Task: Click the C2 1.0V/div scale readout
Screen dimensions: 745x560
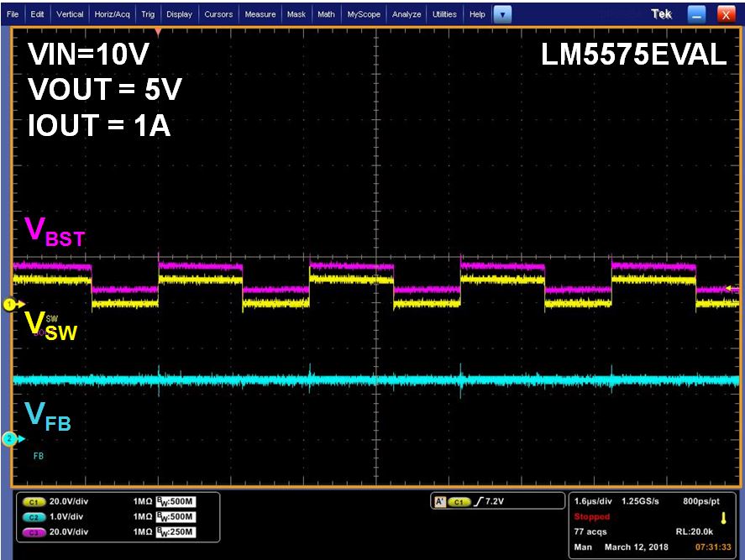Action: pos(66,517)
